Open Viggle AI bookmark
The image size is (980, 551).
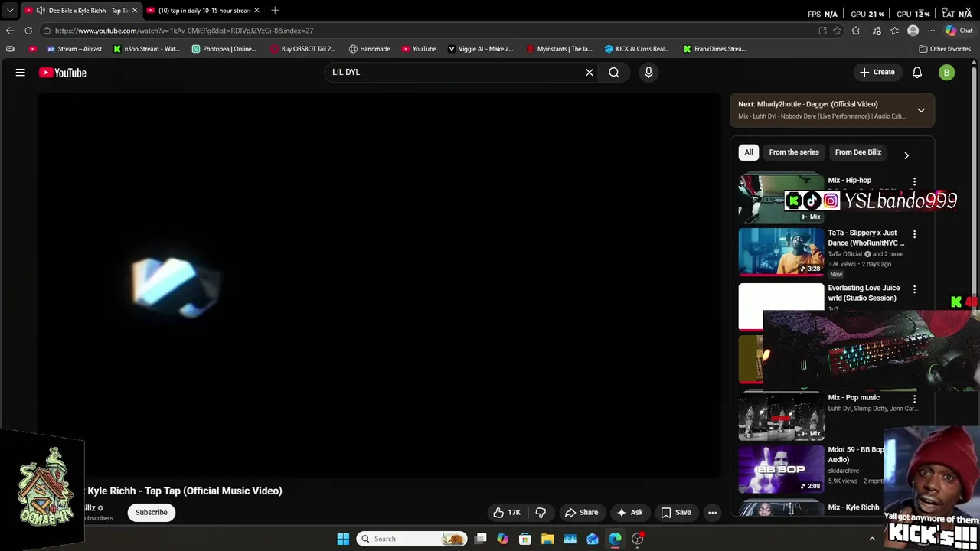pyautogui.click(x=481, y=49)
